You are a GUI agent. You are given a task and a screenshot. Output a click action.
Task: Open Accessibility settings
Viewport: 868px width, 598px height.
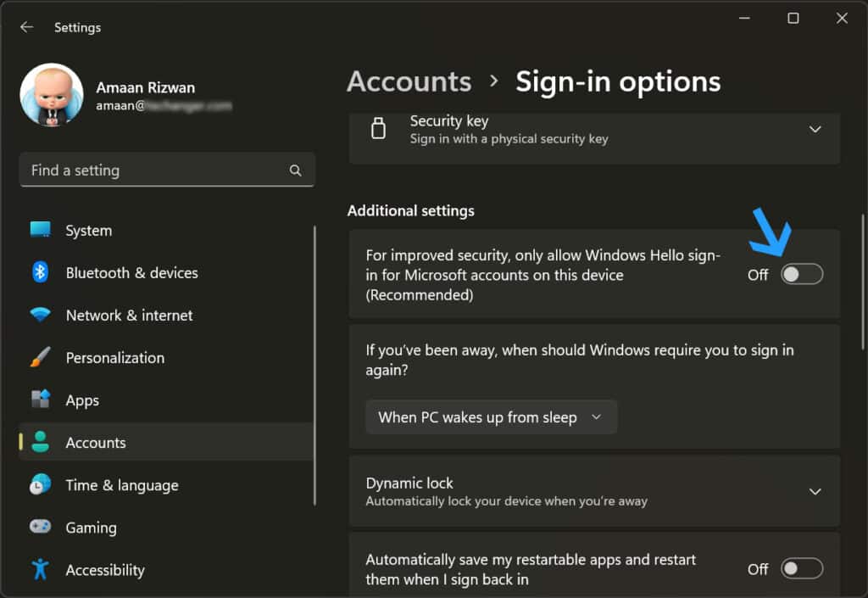tap(104, 569)
